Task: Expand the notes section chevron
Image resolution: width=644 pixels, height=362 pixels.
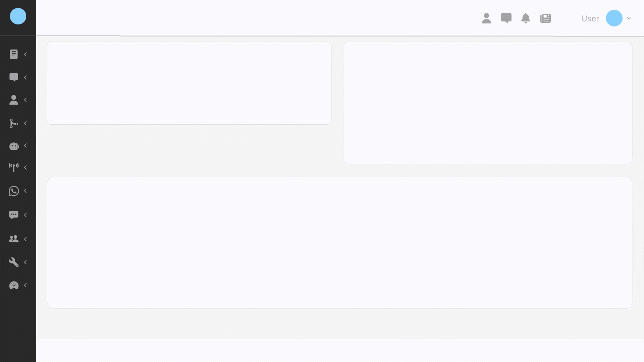Action: point(25,54)
